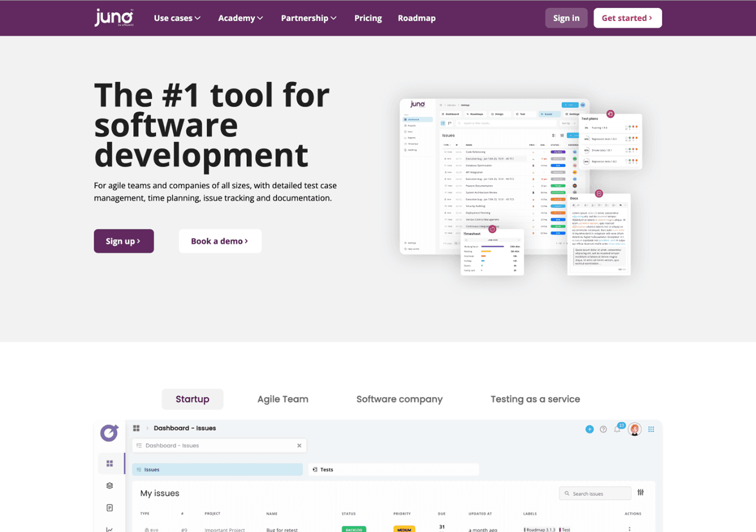Open the notifications bell with badge 23

coord(618,428)
